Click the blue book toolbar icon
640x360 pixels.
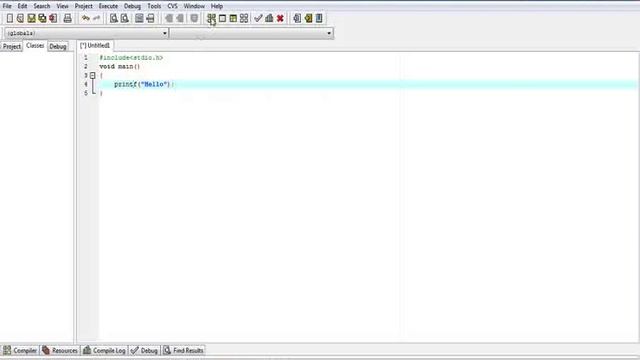319,18
